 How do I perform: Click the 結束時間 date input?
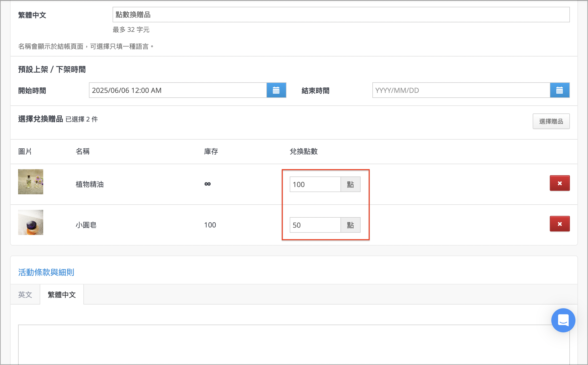[x=461, y=90]
